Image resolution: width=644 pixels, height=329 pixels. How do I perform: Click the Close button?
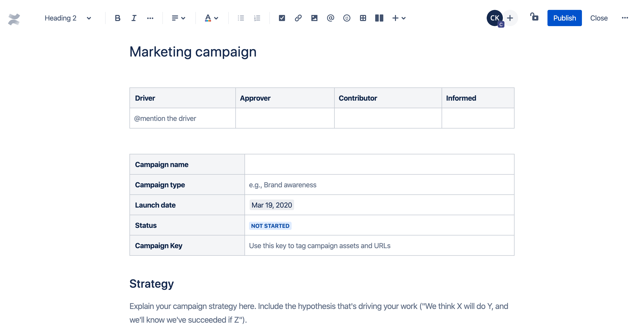599,18
